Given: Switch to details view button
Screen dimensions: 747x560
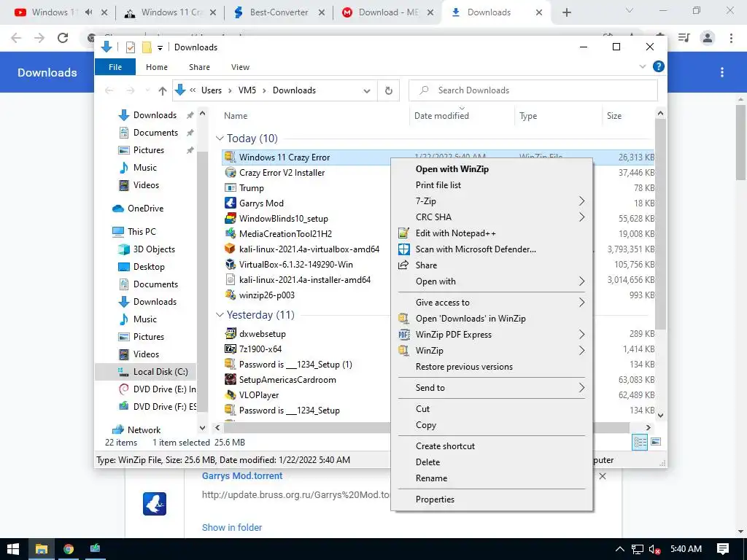Looking at the screenshot, I should pos(640,442).
